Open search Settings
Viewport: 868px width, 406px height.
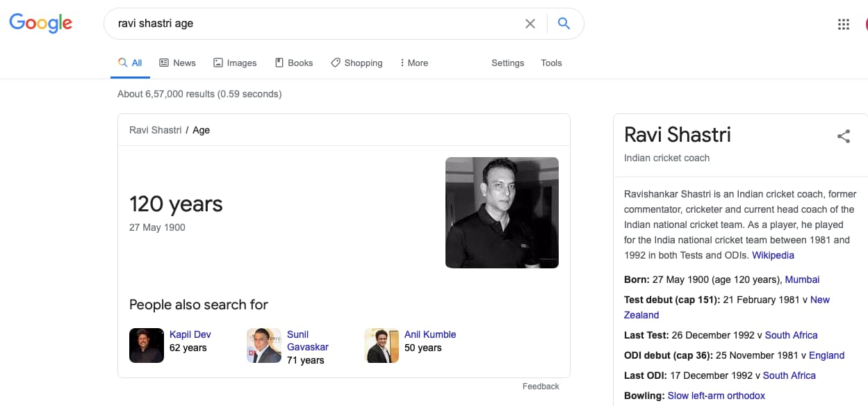[x=508, y=63]
